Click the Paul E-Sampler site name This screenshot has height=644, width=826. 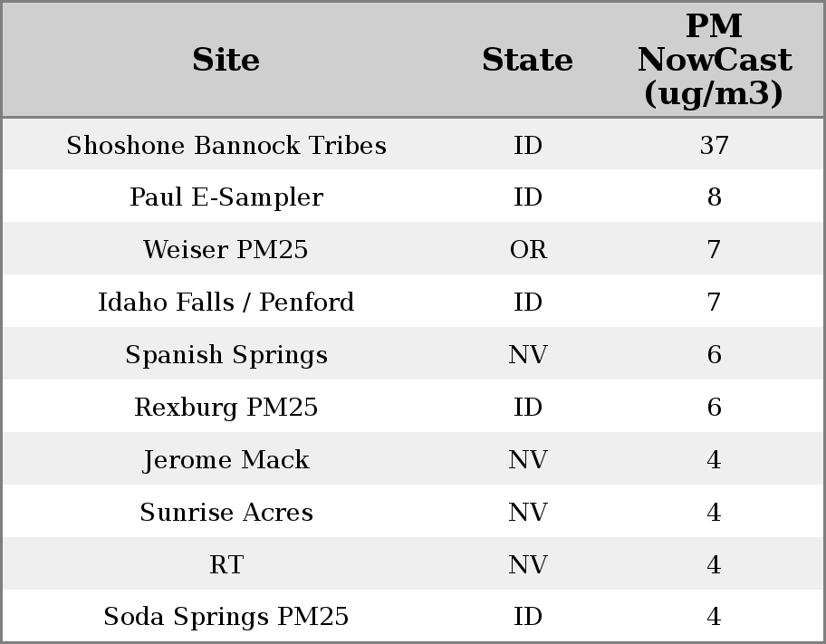pos(226,197)
